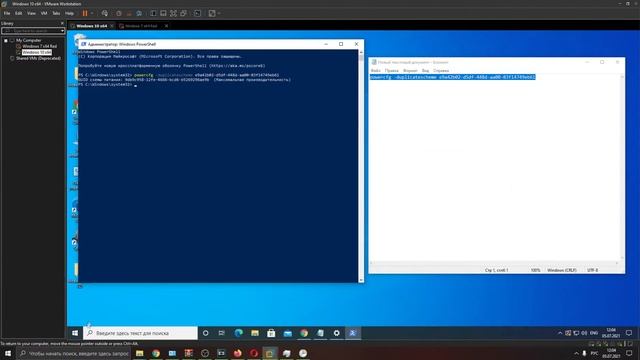Click Send Ctrl+Alt+Del toolbar icon
Screen dimensions: 640x360
[105, 13]
